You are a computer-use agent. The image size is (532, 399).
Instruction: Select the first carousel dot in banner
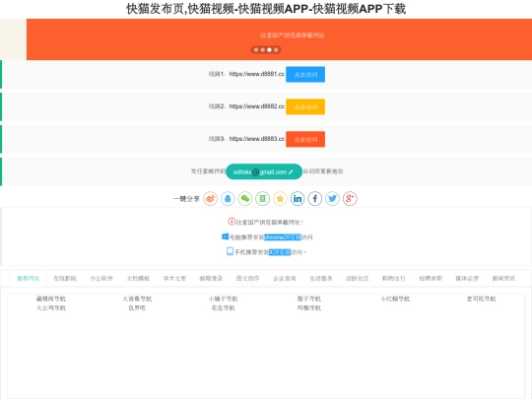click(256, 50)
